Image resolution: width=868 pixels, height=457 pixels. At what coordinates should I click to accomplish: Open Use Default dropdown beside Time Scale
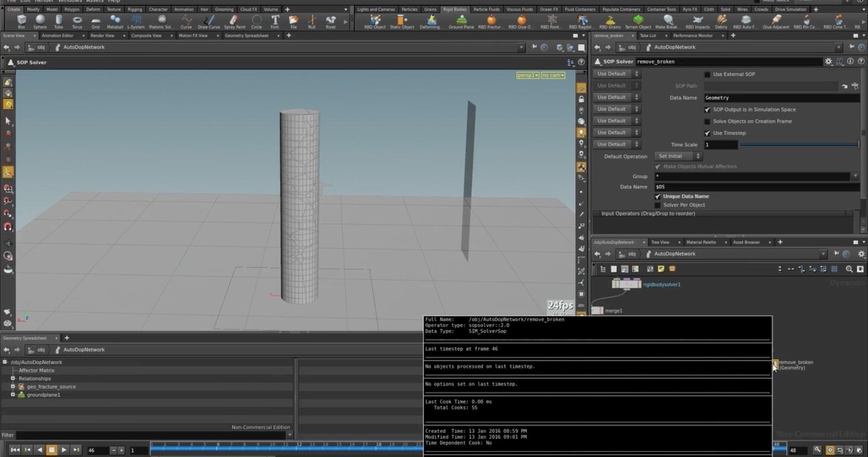617,144
